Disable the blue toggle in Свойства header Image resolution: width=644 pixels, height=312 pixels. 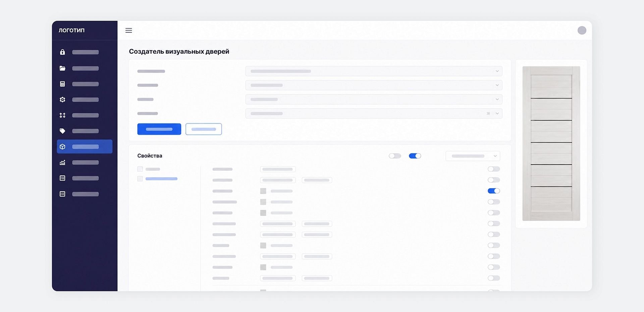coord(415,156)
